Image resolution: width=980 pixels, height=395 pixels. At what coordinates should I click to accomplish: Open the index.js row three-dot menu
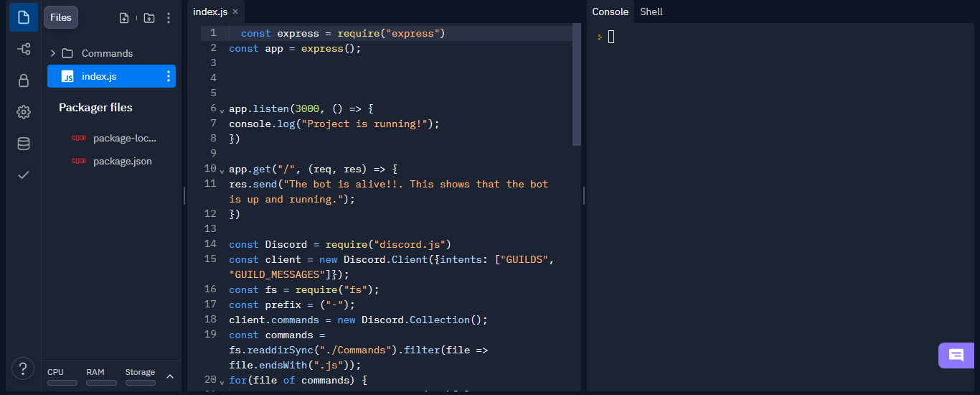(x=169, y=76)
